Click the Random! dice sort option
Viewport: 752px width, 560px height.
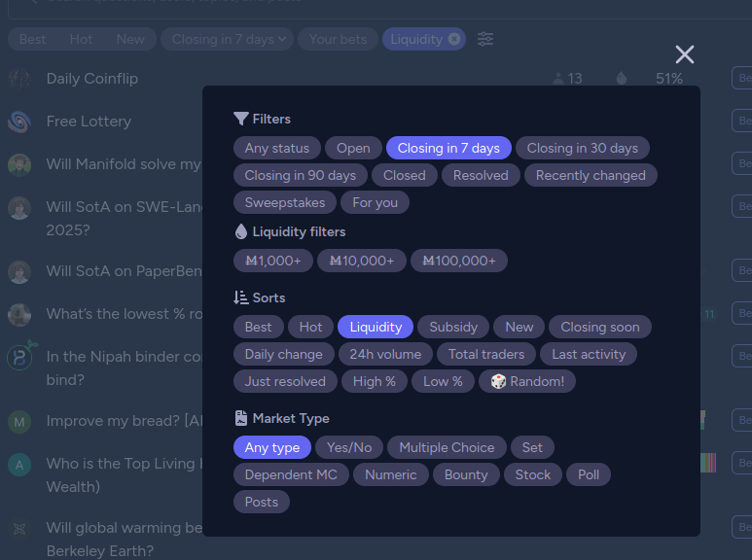point(527,382)
